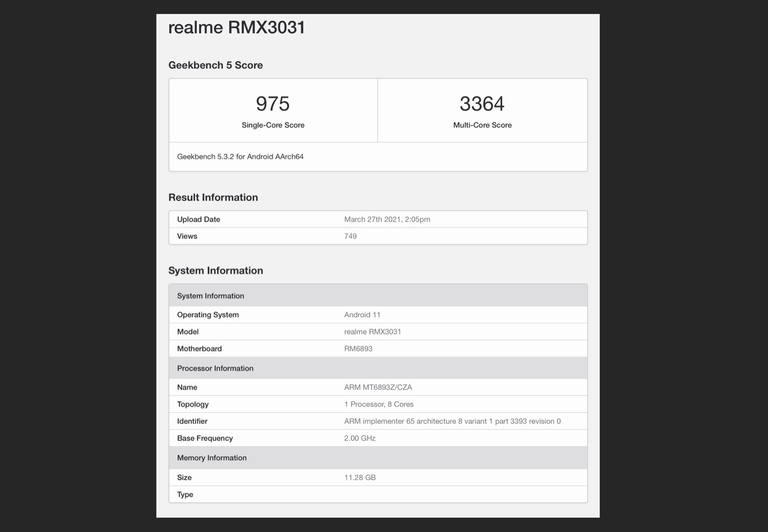Click the memory size value 11.28 GB
This screenshot has height=532, width=768.
click(360, 478)
